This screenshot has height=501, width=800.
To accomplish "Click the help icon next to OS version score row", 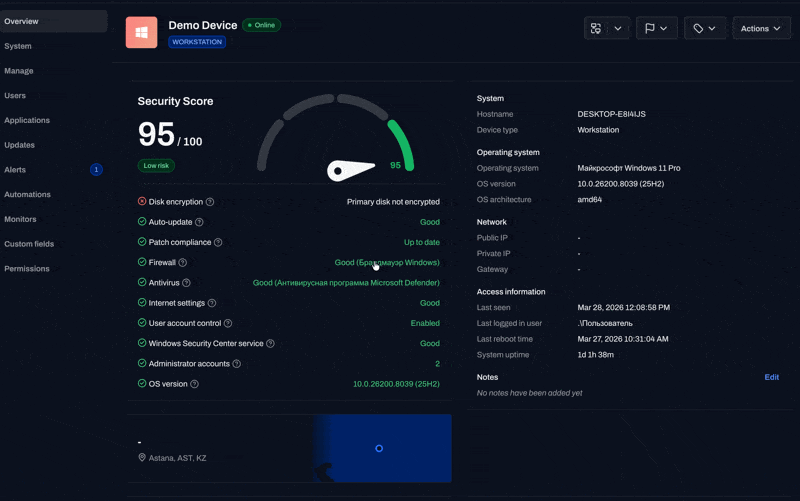I will pos(194,384).
